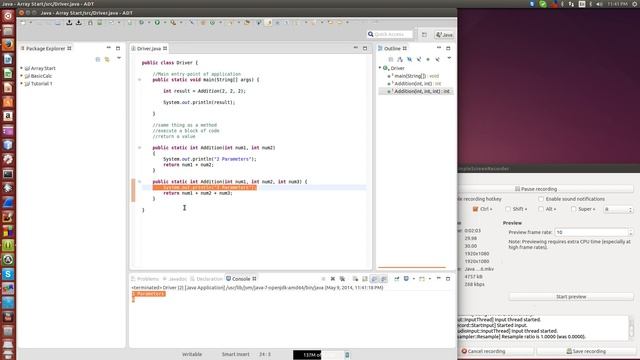Switch to the Problems tab
Viewport: 640px width, 360px height.
[x=145, y=279]
